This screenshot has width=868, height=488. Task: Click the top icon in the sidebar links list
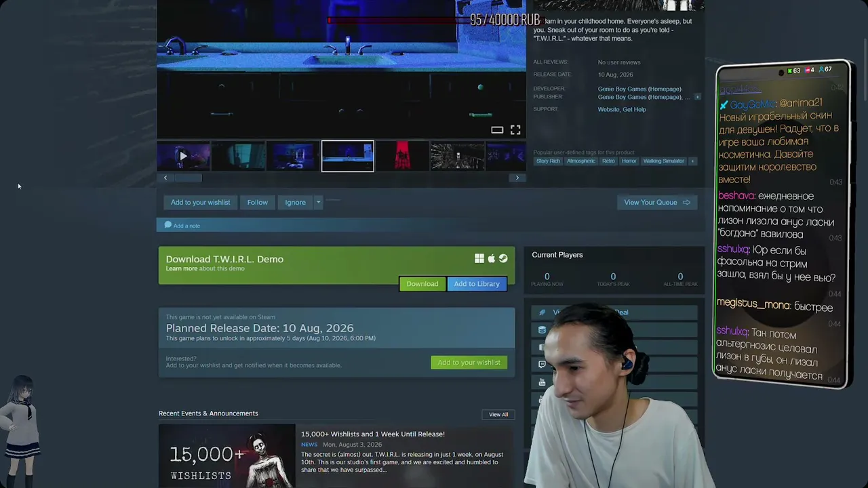point(542,312)
